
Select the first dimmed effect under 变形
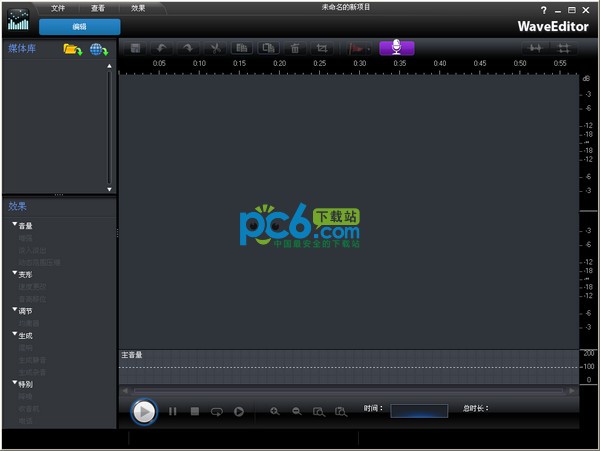33,287
